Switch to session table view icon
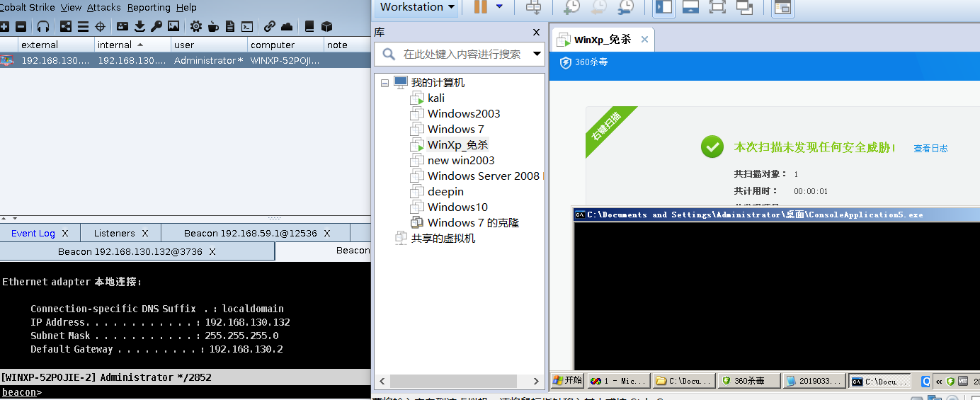This screenshot has height=400, width=980. click(x=83, y=26)
